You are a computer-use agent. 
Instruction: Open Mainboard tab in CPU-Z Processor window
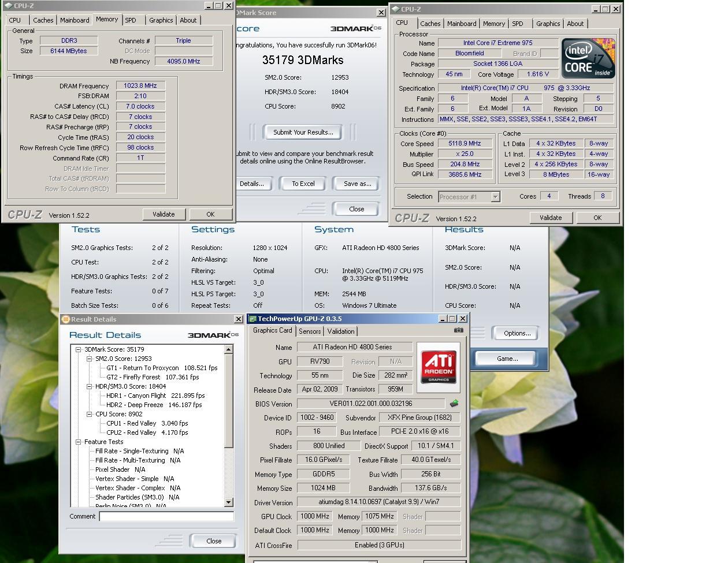(x=462, y=24)
